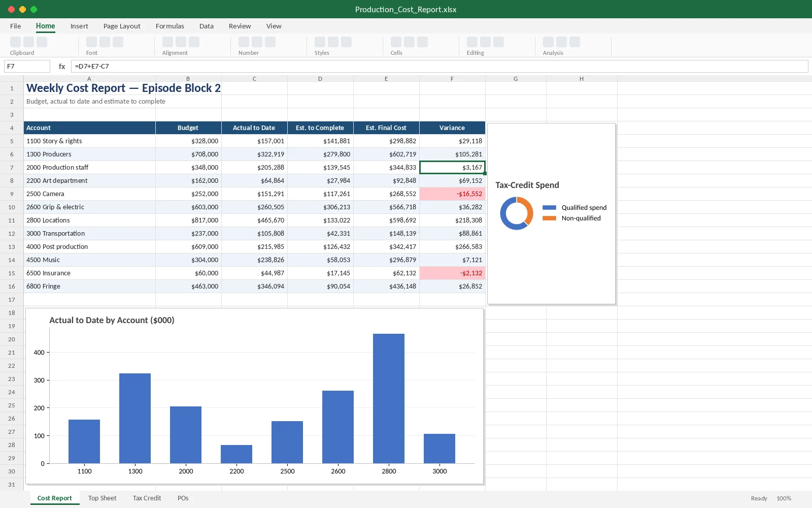This screenshot has width=812, height=508.
Task: Click the Variance header cell
Action: (452, 128)
